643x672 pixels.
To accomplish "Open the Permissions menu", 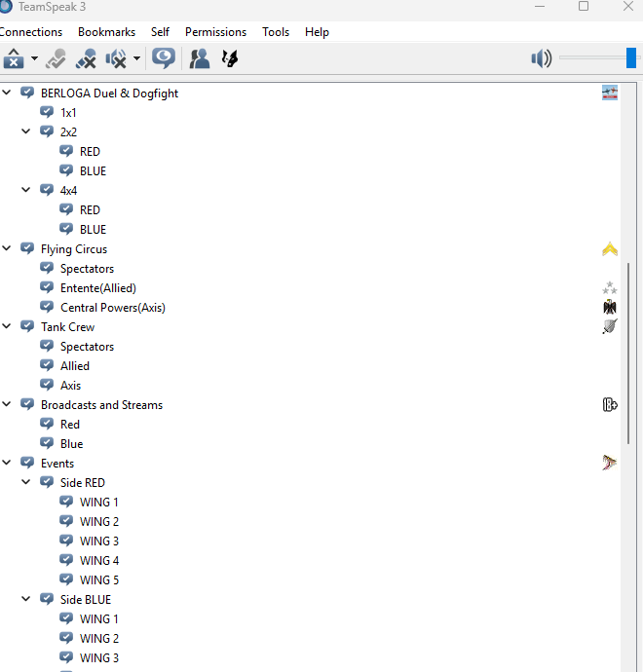I will pos(215,32).
